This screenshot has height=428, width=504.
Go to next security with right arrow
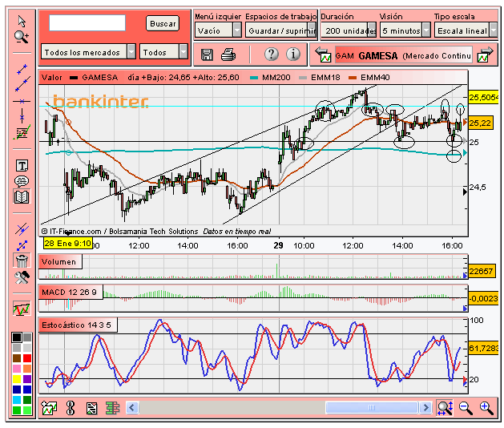tap(486, 55)
